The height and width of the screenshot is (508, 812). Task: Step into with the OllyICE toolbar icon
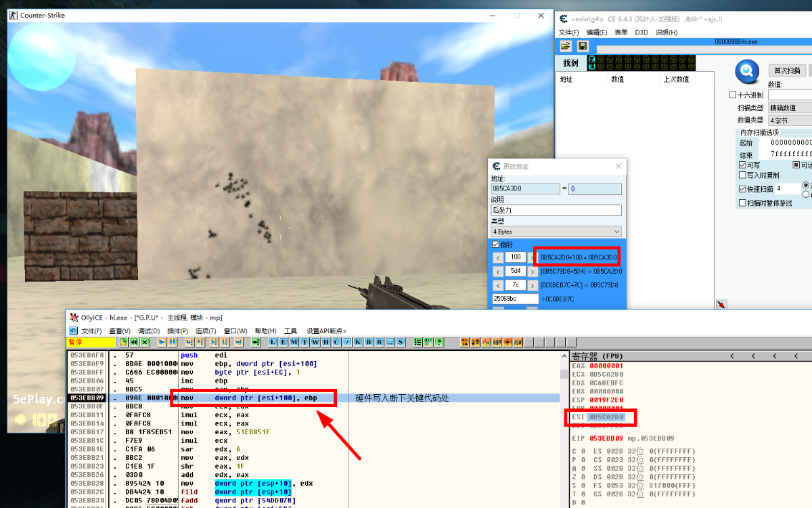tap(189, 342)
